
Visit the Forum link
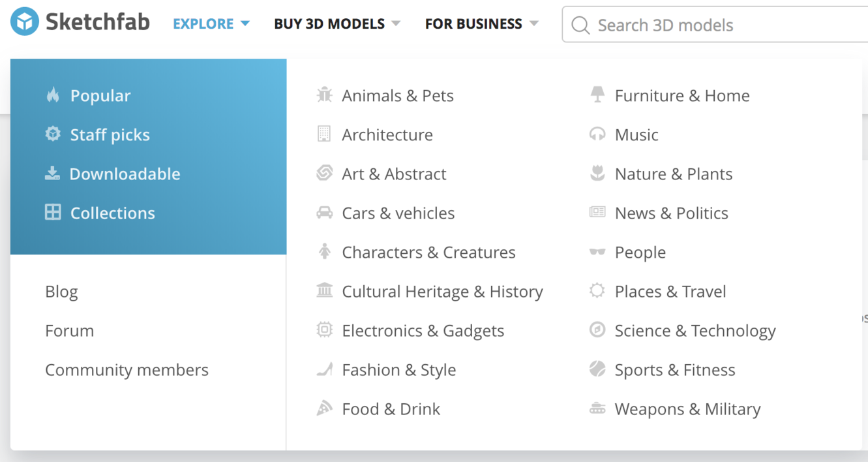(x=69, y=331)
